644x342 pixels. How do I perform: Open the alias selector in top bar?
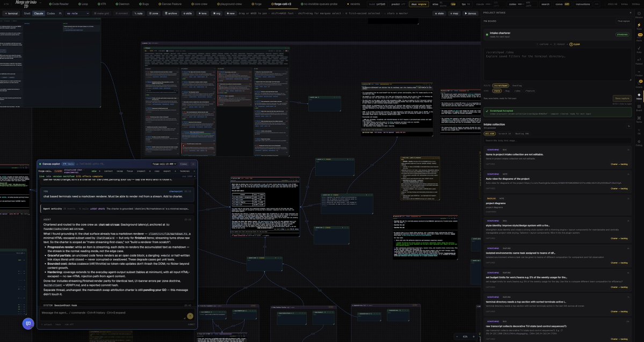444,4
